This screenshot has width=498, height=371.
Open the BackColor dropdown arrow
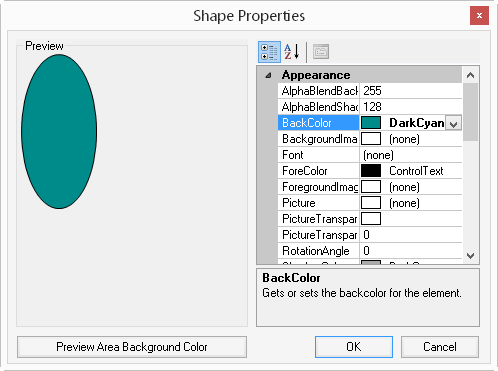(x=453, y=123)
